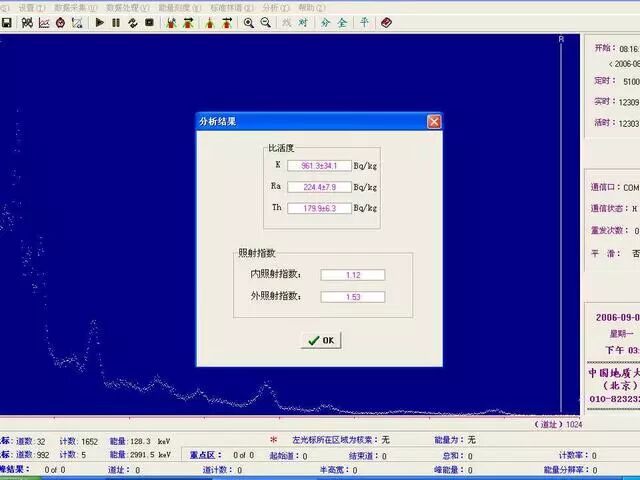Click the third red up-arrow marker icon

click(x=210, y=23)
